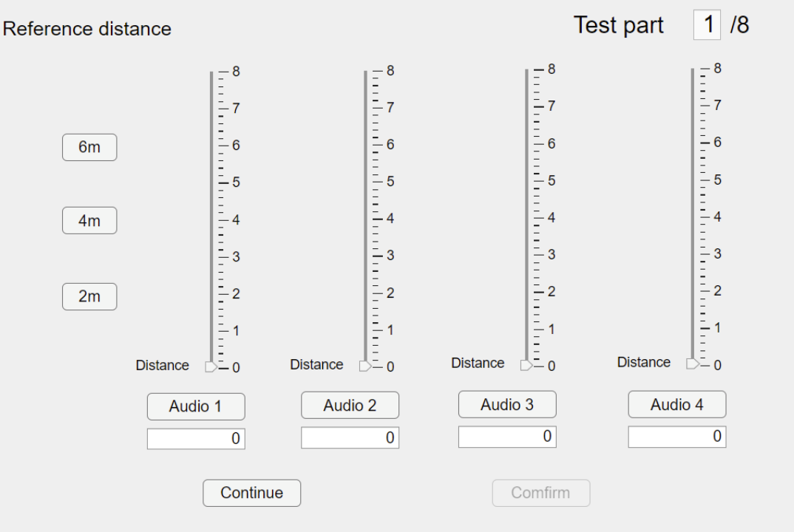Image resolution: width=794 pixels, height=532 pixels.
Task: Click the Test part number box
Action: 707,25
